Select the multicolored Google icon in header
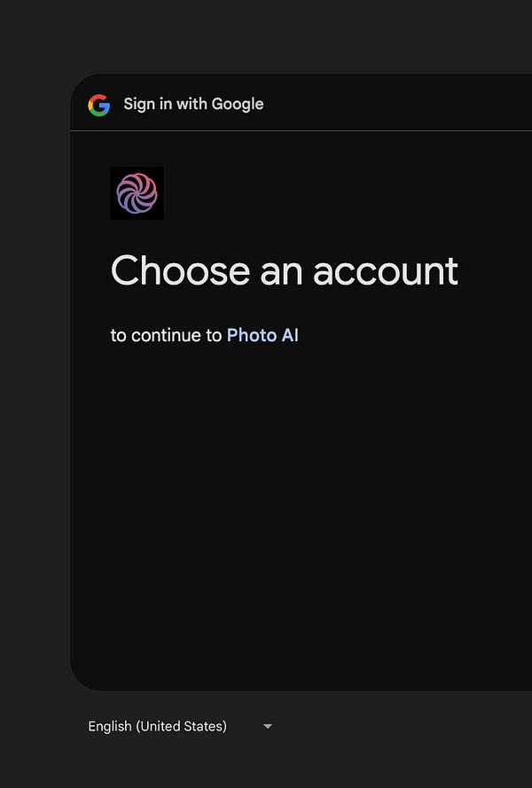Image resolution: width=532 pixels, height=788 pixels. point(99,105)
